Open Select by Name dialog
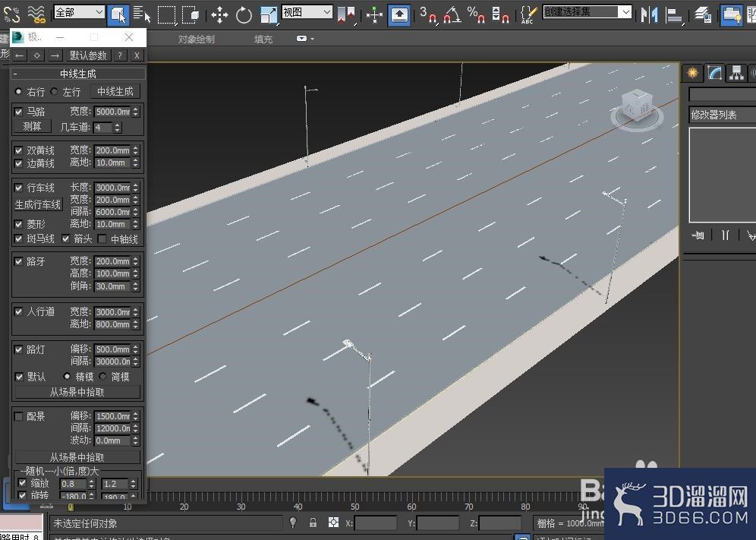 click(142, 15)
